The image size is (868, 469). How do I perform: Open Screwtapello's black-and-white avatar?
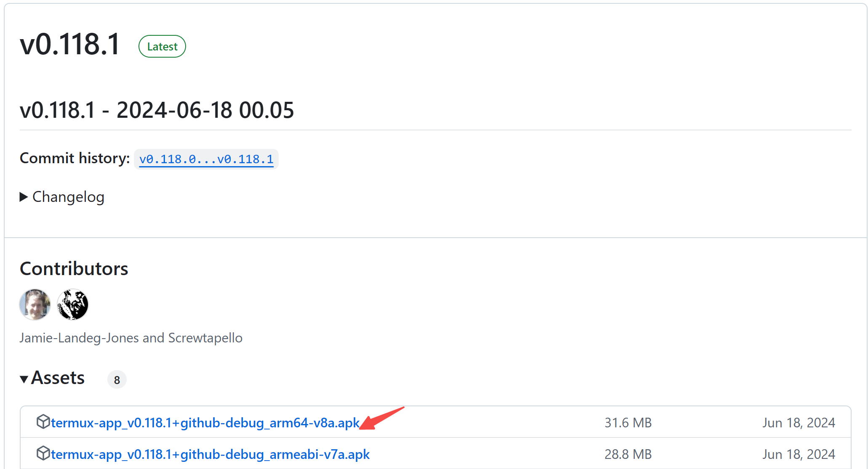[x=72, y=305]
